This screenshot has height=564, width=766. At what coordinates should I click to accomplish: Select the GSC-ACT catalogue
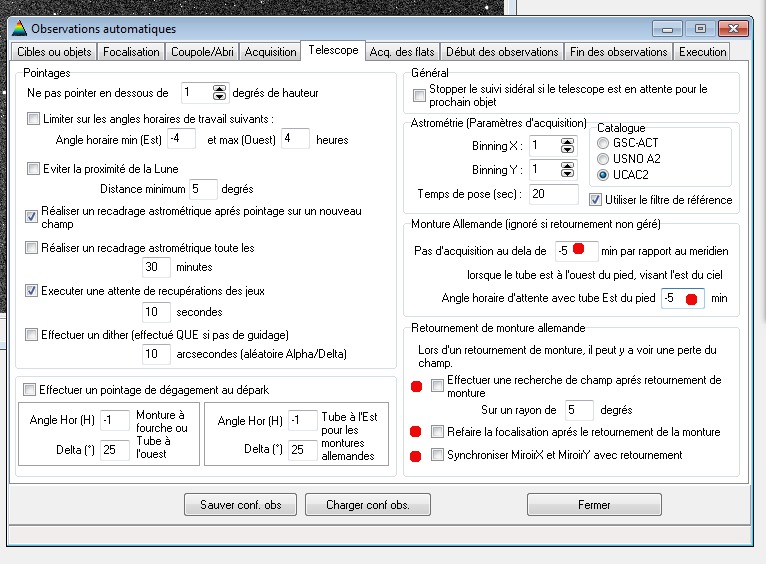coord(603,143)
